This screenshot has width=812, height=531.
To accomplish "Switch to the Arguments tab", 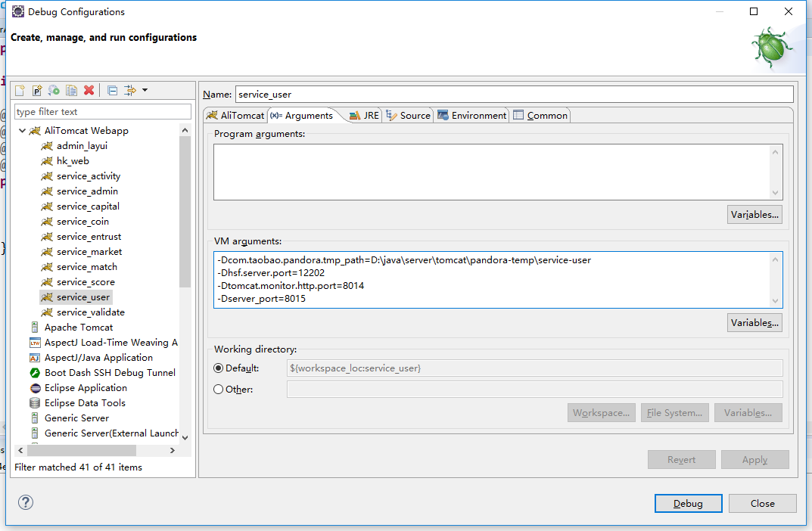I will coord(303,116).
